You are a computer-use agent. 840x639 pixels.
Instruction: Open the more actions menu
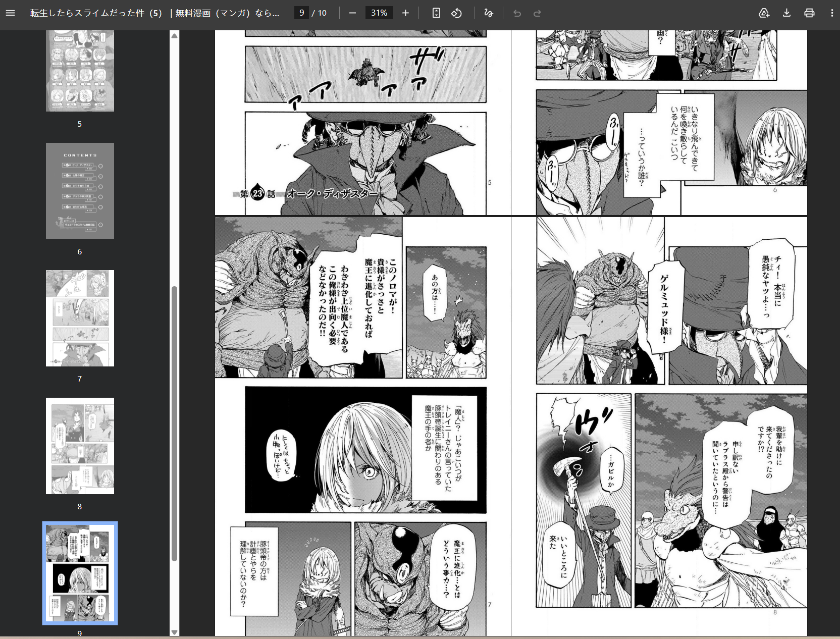coord(832,13)
